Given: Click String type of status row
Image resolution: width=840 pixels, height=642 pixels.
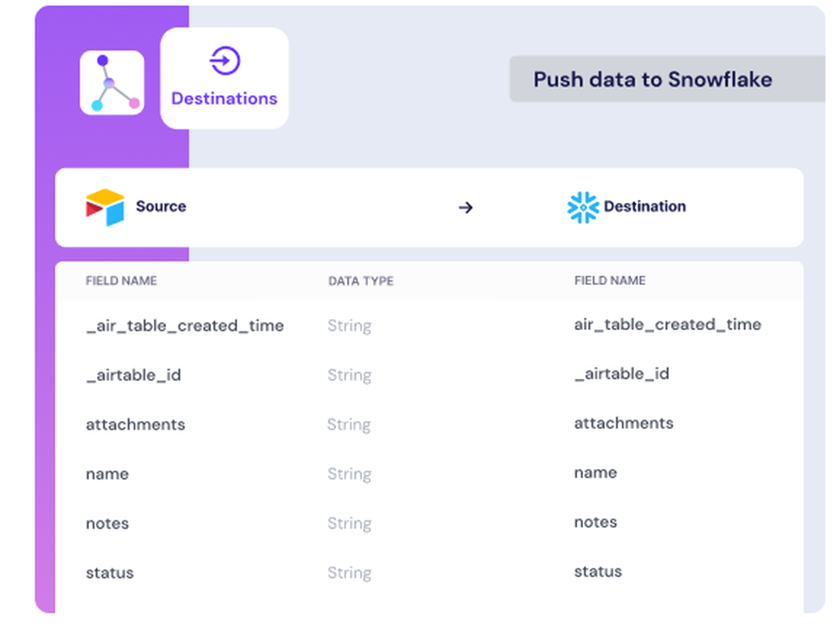Looking at the screenshot, I should click(x=349, y=572).
